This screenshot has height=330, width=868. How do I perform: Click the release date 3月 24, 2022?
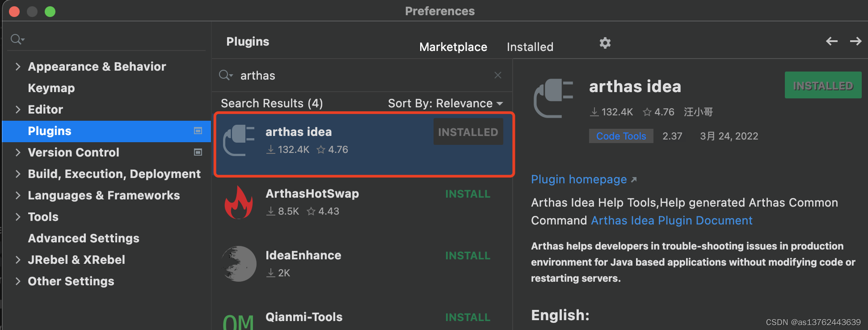click(729, 136)
